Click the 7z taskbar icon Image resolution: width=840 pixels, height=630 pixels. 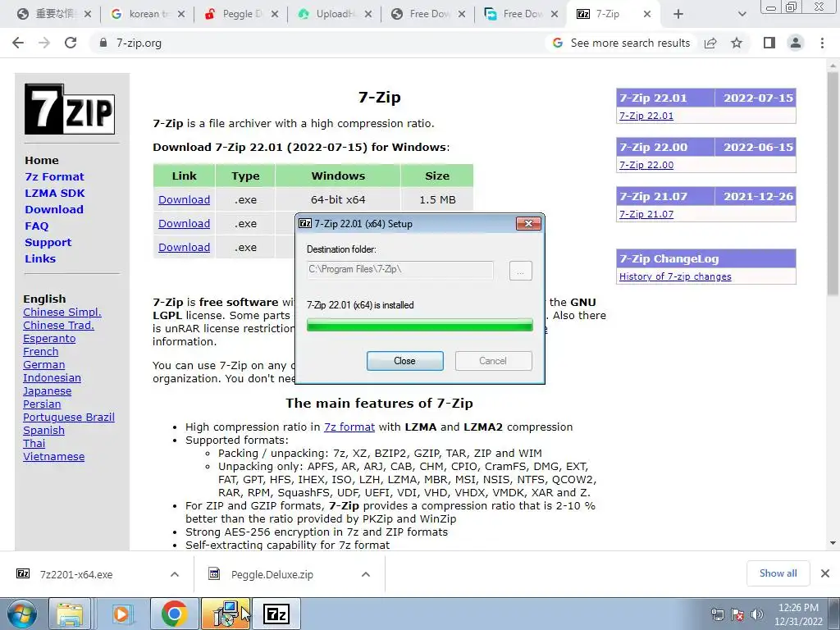[277, 614]
